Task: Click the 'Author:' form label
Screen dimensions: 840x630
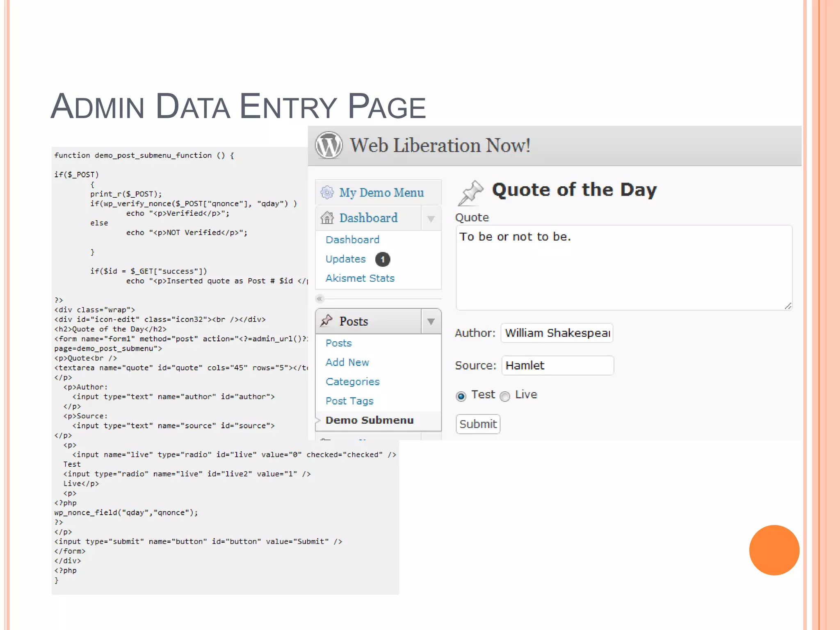Action: pos(475,333)
